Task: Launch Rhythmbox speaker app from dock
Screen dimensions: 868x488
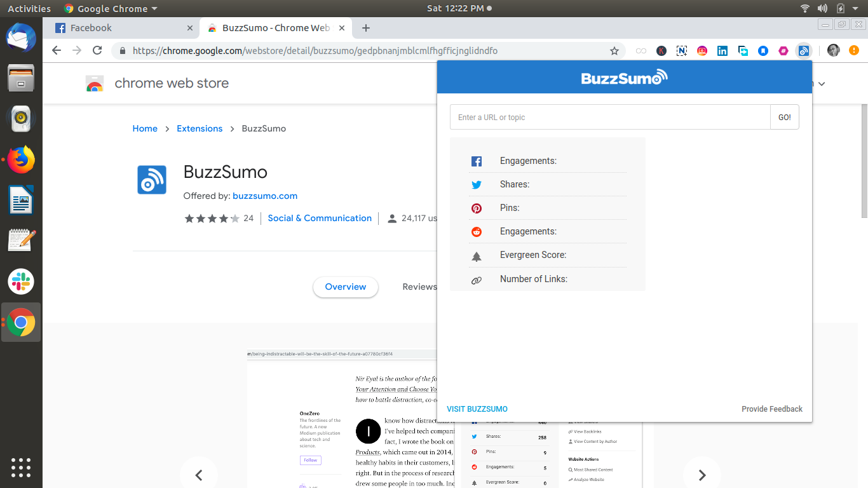Action: click(21, 119)
